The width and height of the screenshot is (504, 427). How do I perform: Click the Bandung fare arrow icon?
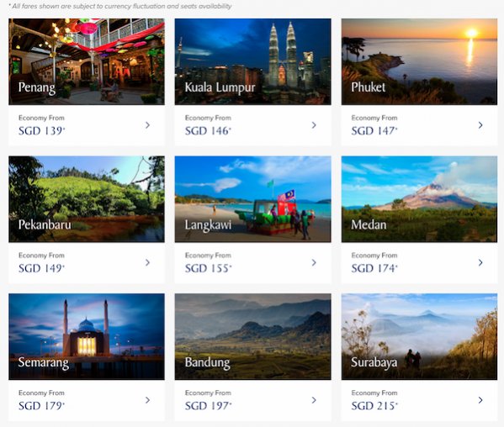[x=314, y=400]
